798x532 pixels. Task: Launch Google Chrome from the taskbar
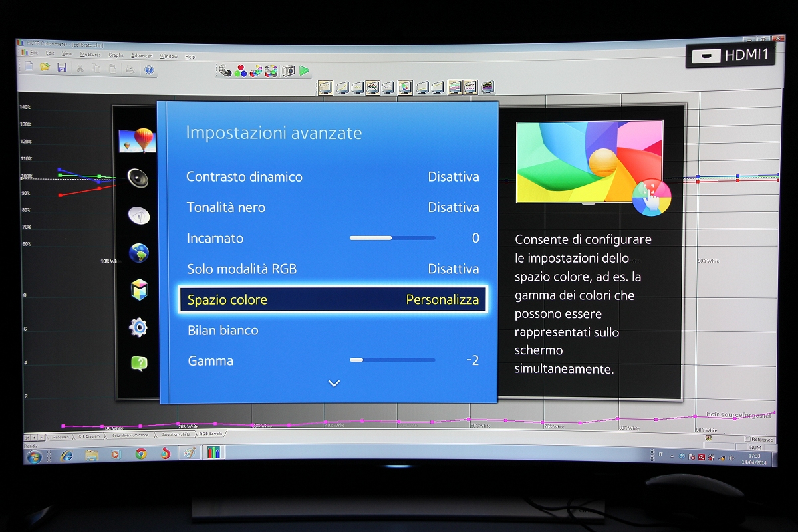[141, 454]
